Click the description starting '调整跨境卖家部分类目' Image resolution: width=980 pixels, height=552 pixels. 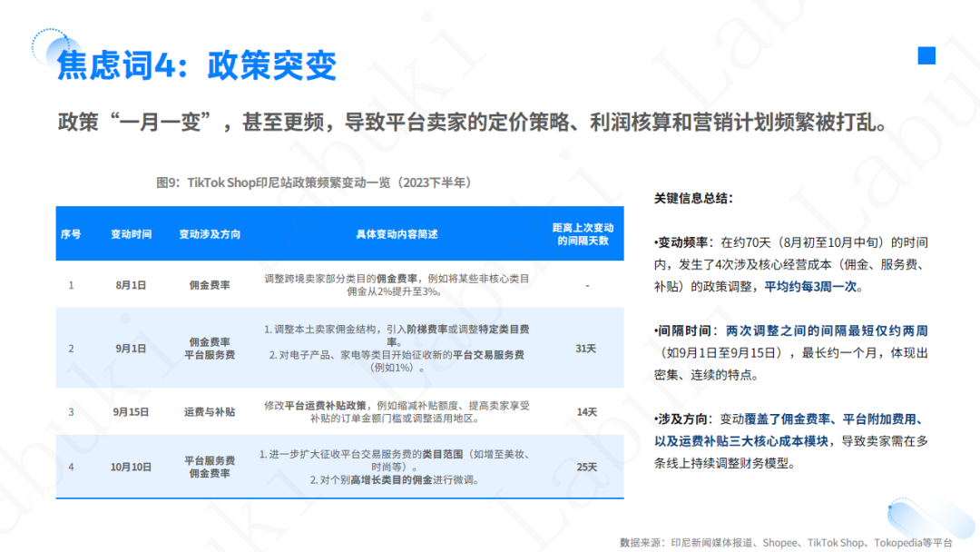coord(397,285)
